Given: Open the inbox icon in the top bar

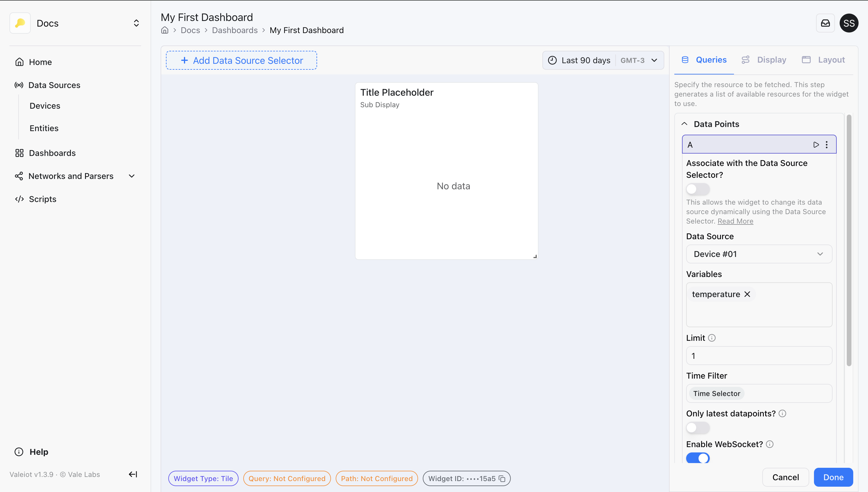Looking at the screenshot, I should tap(825, 23).
